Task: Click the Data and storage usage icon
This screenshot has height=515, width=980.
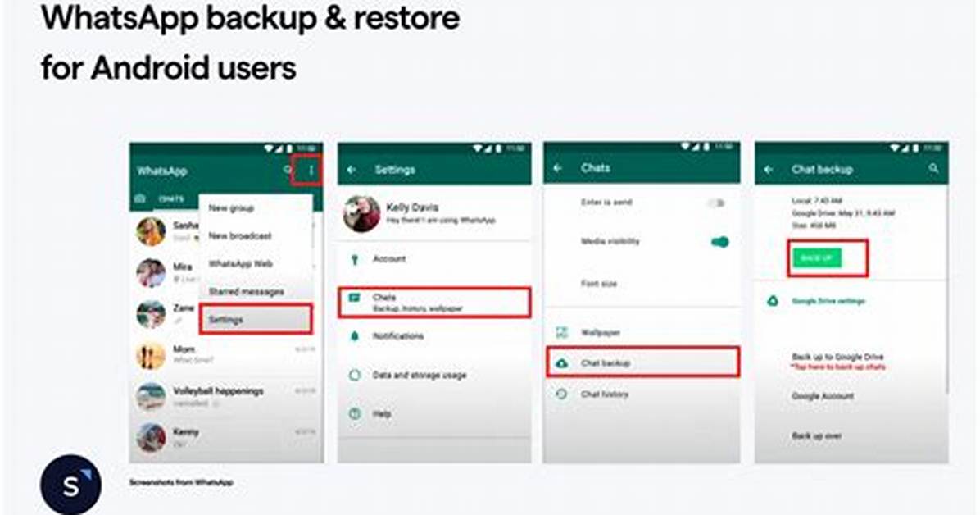Action: pos(354,376)
